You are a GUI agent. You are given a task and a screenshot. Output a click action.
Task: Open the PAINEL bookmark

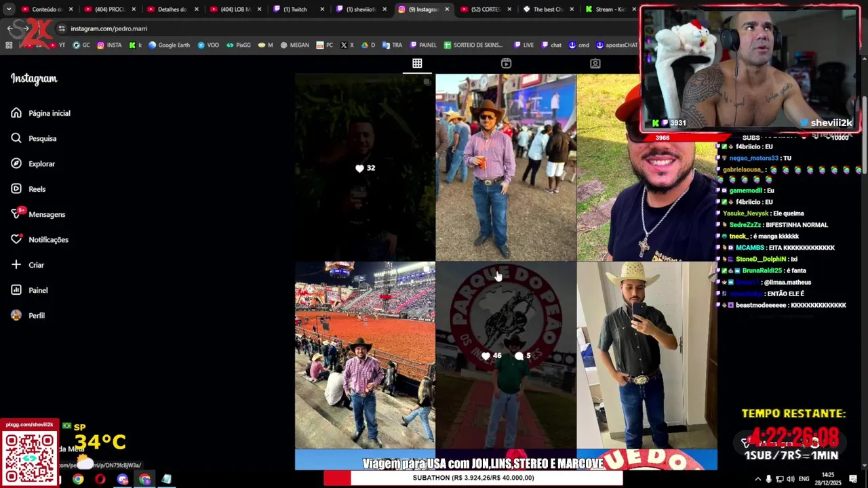click(423, 45)
